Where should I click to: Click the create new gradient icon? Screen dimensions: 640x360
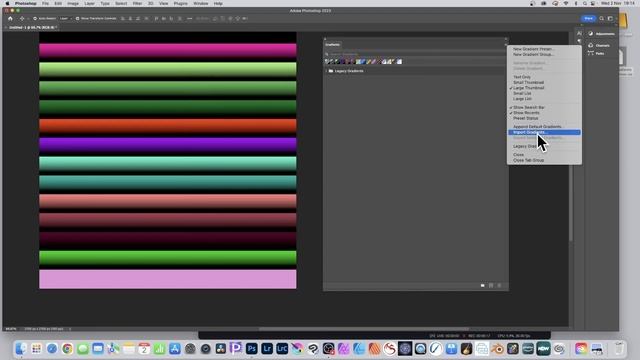491,286
